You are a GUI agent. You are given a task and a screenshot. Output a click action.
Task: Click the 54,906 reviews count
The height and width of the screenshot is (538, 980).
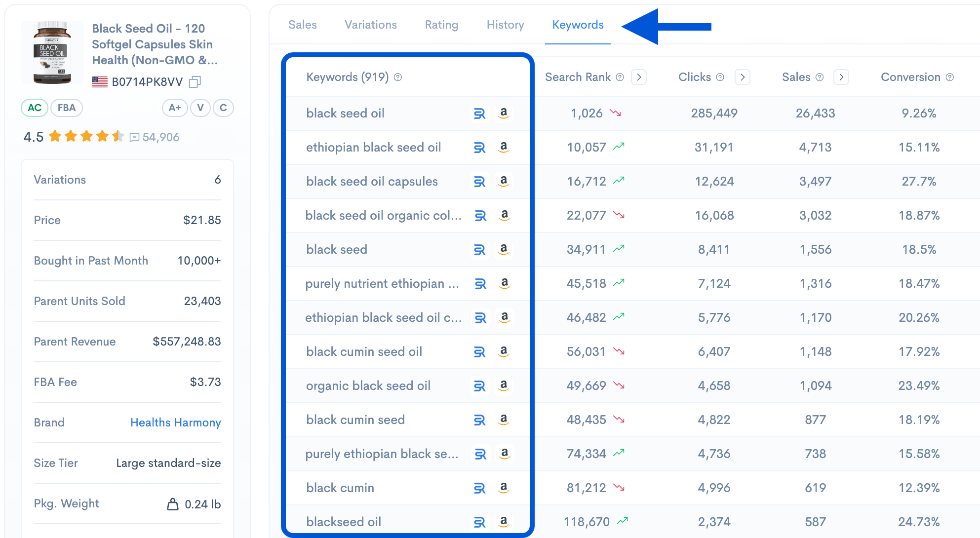point(160,137)
